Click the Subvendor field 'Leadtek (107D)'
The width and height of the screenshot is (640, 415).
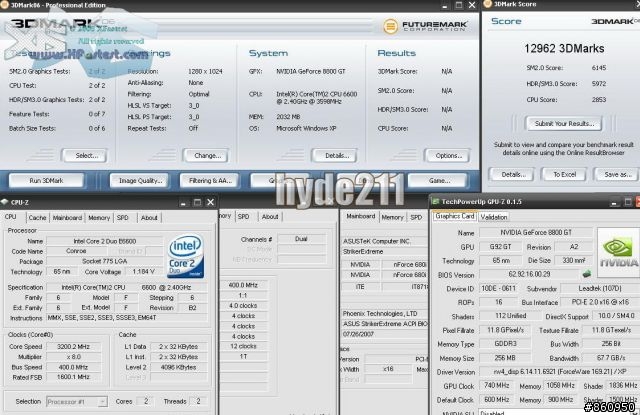[x=600, y=288]
